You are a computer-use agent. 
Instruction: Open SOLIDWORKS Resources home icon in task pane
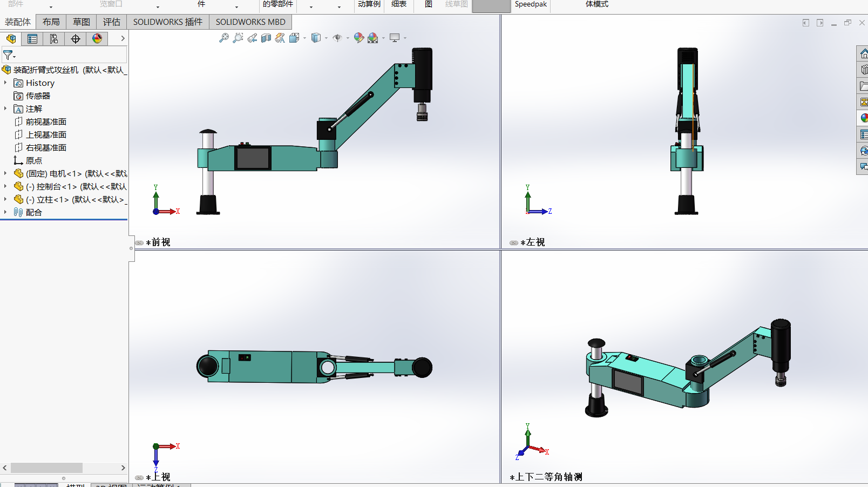point(864,53)
